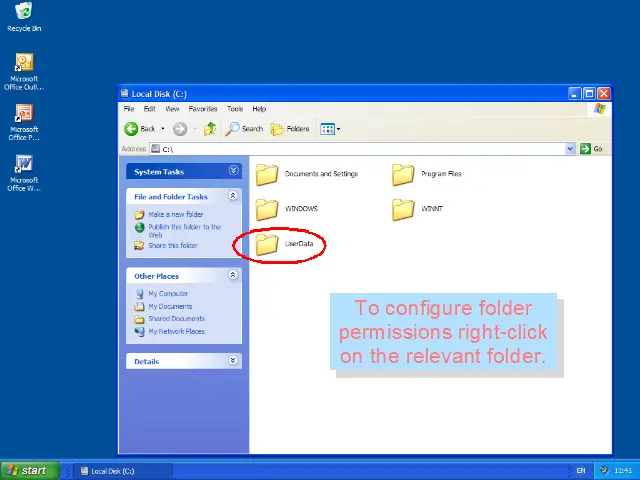This screenshot has height=480, width=640.
Task: Go up one folder level
Action: [x=210, y=129]
